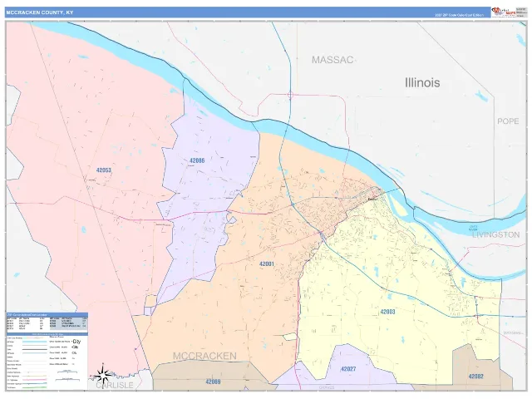
Task: Select ZIP code label 42001
Action: [267, 264]
